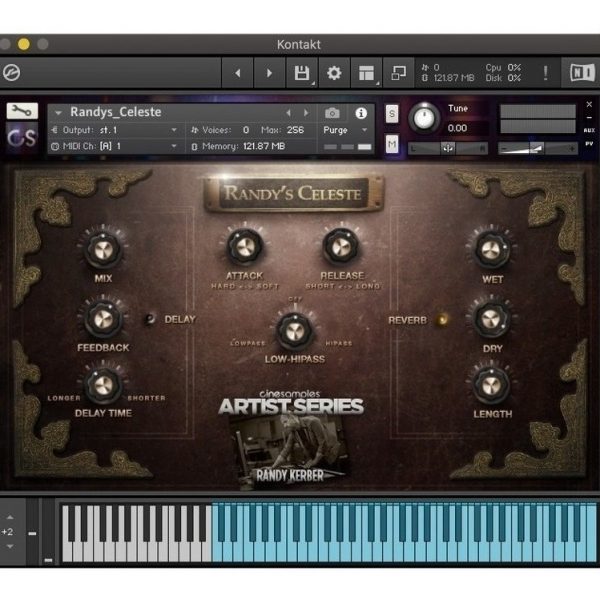The image size is (600, 600).
Task: Open instrument edit mode wrench icon
Action: [22, 111]
